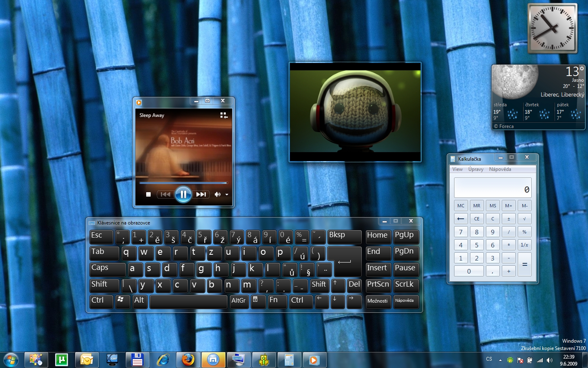Click the MC memory clear button
588x368 pixels.
[461, 206]
